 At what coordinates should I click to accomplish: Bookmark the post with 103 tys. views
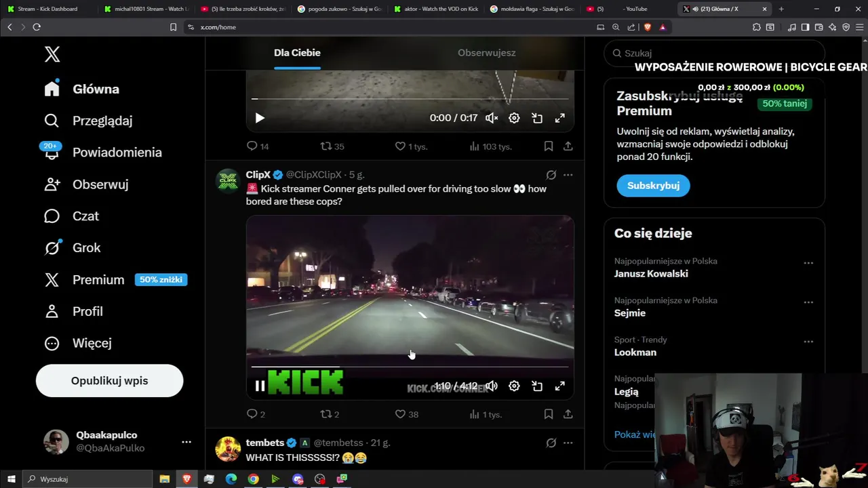pos(549,146)
